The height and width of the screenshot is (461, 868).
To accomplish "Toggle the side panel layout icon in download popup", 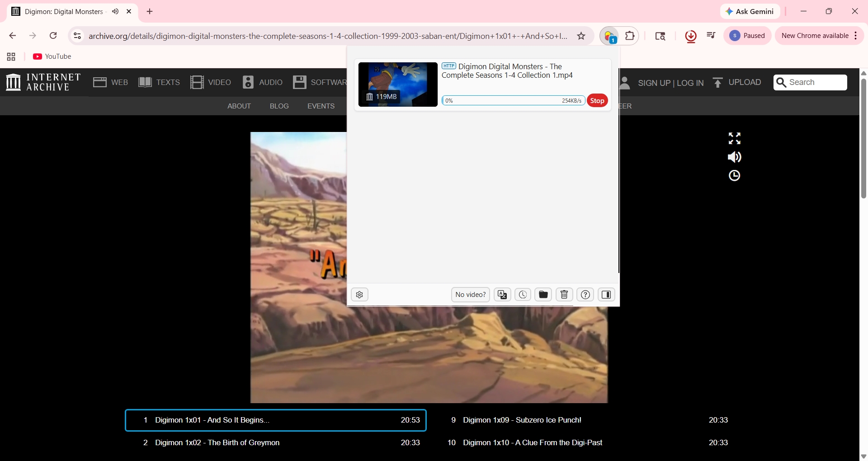I will click(x=606, y=294).
